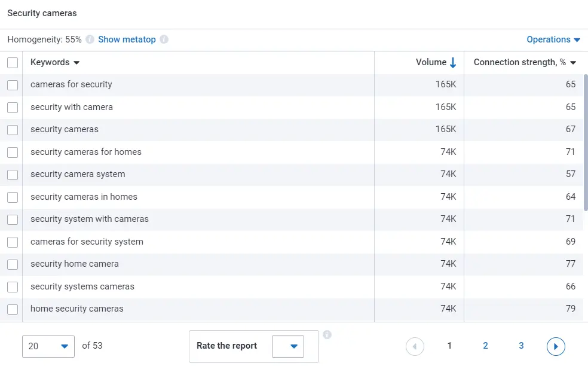Click connection strength value 67

(x=571, y=129)
